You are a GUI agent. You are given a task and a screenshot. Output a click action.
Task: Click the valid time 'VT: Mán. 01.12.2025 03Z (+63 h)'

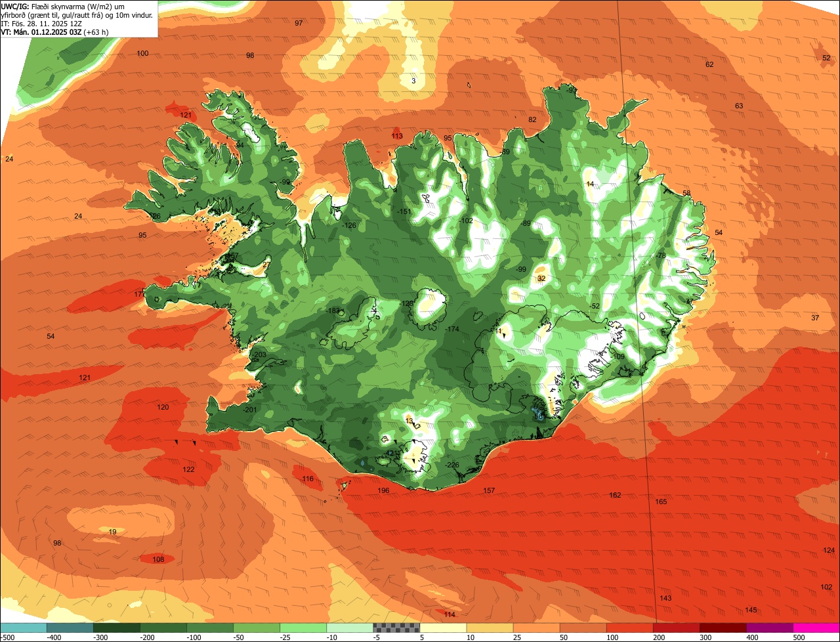[55, 32]
